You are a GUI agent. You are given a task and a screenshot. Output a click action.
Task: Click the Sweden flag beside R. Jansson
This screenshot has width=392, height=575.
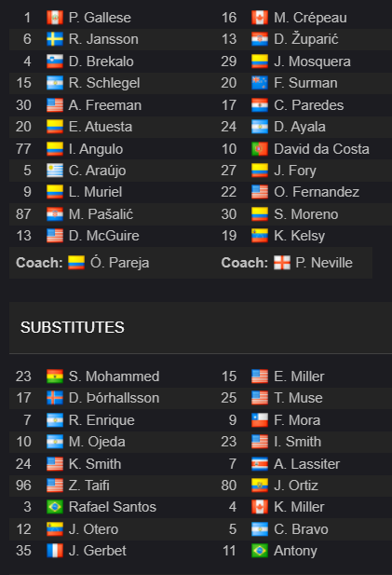click(x=55, y=39)
